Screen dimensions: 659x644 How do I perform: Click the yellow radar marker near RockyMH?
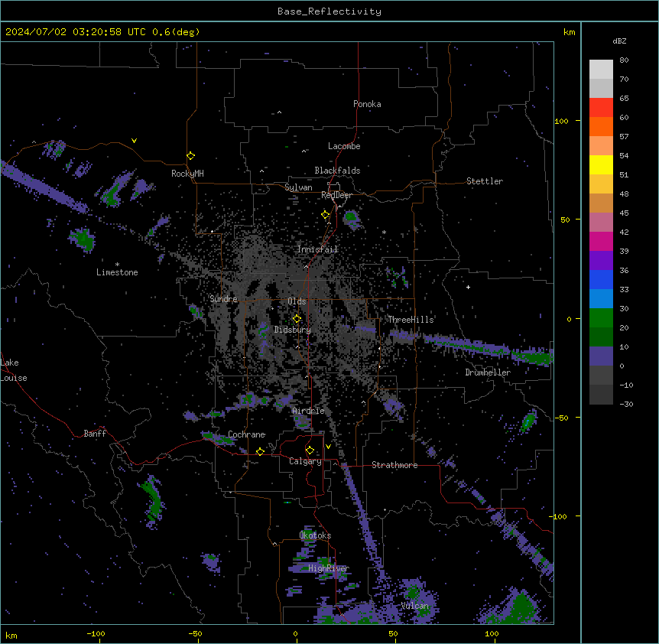191,156
